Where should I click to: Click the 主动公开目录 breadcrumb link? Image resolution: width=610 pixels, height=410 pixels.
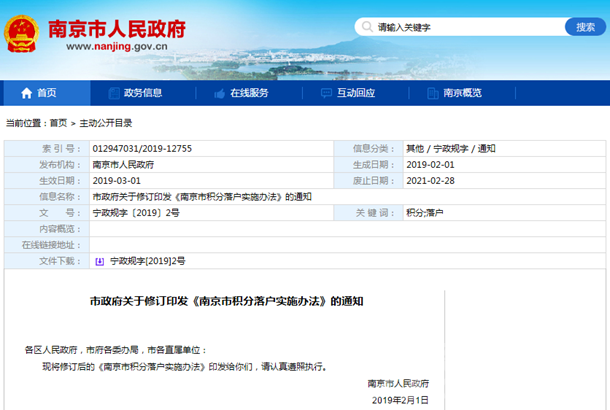pyautogui.click(x=106, y=123)
